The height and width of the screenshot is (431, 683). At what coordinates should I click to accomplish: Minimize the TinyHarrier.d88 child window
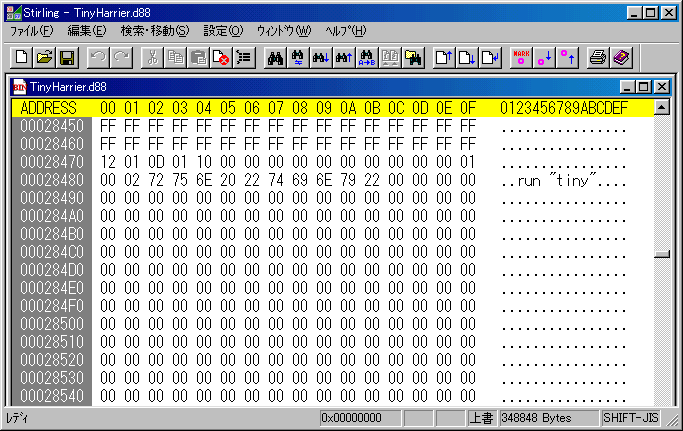pos(627,87)
